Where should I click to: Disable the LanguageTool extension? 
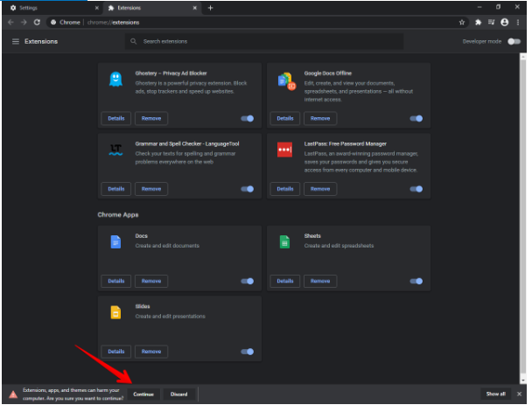[248, 189]
